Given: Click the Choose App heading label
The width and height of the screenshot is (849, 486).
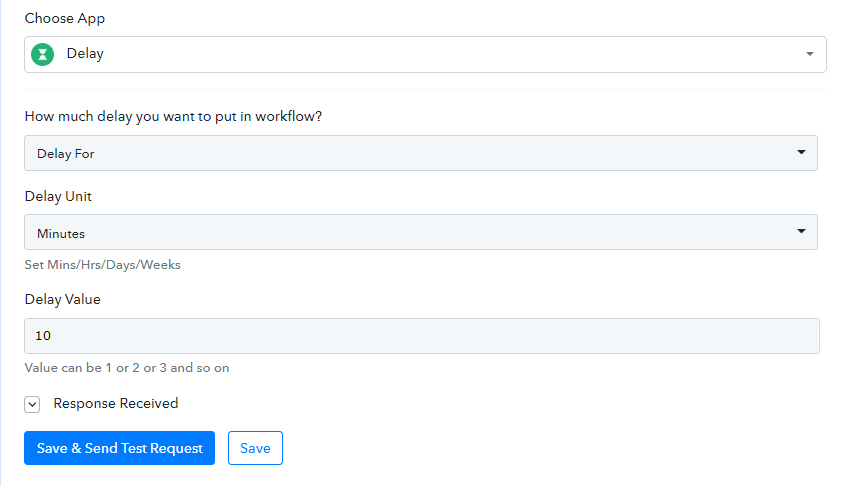Looking at the screenshot, I should [x=64, y=18].
